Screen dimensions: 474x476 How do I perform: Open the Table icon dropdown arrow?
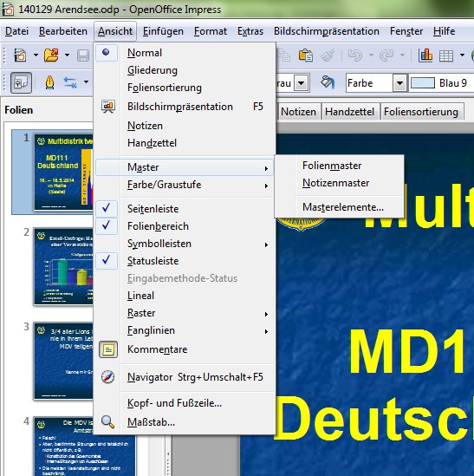(462, 55)
